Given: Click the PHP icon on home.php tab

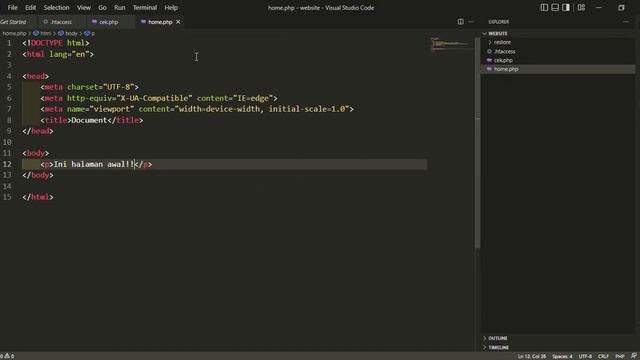Looking at the screenshot, I should [143, 22].
